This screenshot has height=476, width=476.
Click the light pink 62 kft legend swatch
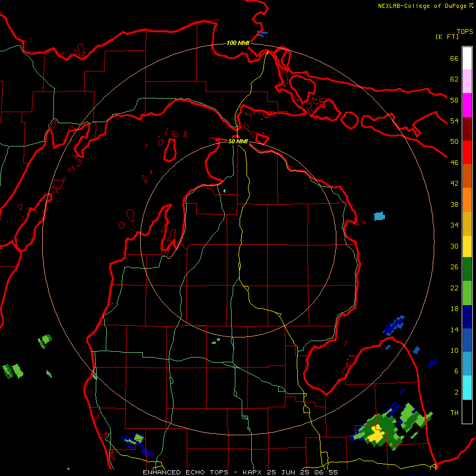(x=467, y=81)
